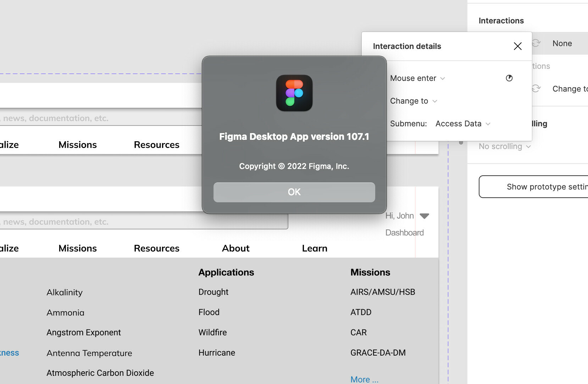Click the delay timer icon beside Mouse enter
Screen dimensions: 588x384
tap(509, 78)
